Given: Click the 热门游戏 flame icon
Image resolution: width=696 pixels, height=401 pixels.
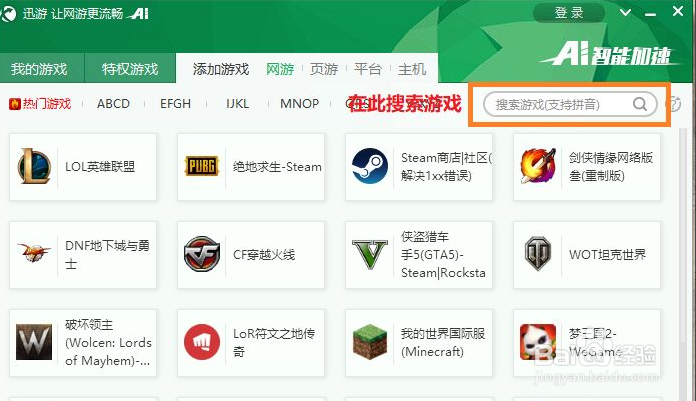Looking at the screenshot, I should (x=15, y=104).
